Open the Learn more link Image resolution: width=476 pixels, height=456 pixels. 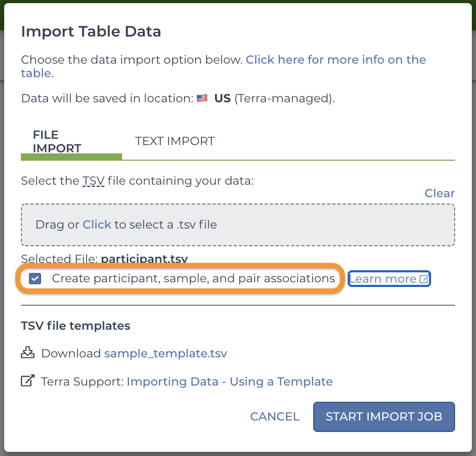[x=389, y=279]
